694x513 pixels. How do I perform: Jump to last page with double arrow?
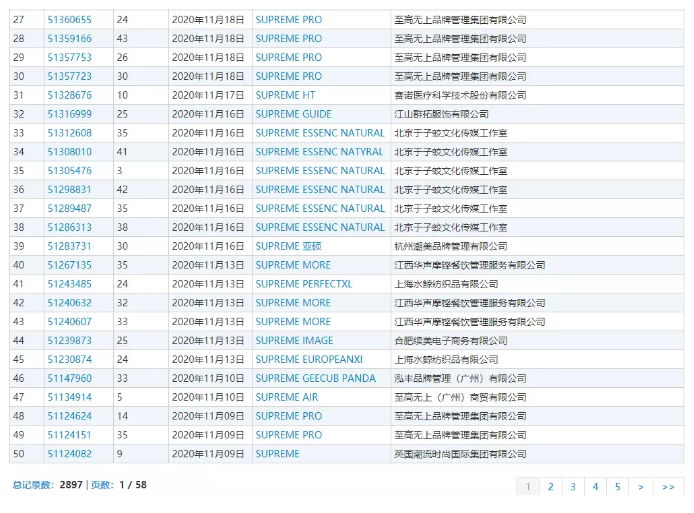[668, 487]
